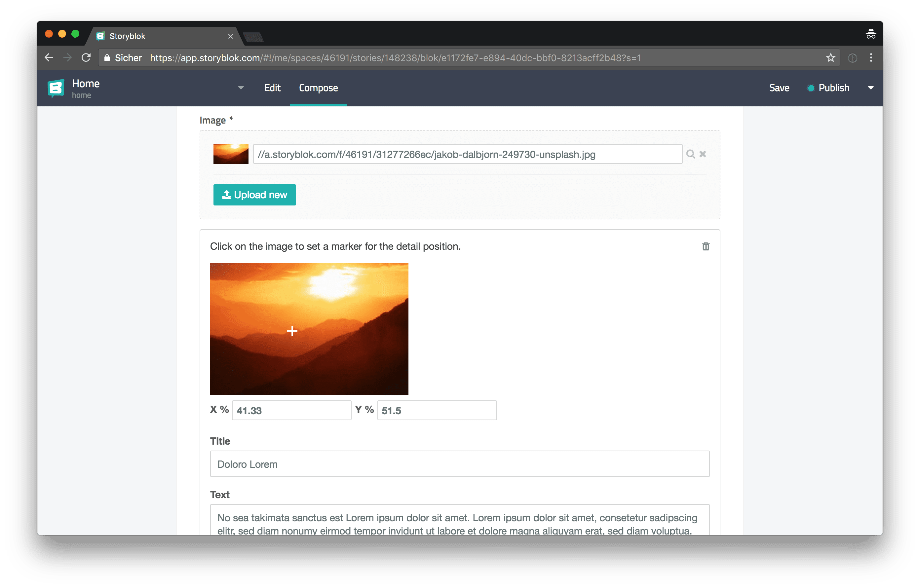Click the magnifier icon beside image URL

point(690,154)
